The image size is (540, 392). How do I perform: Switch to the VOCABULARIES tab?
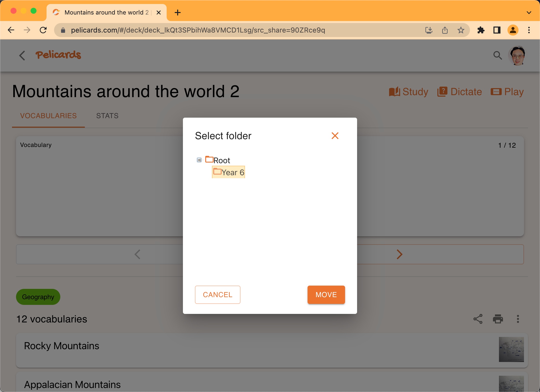[x=48, y=116]
